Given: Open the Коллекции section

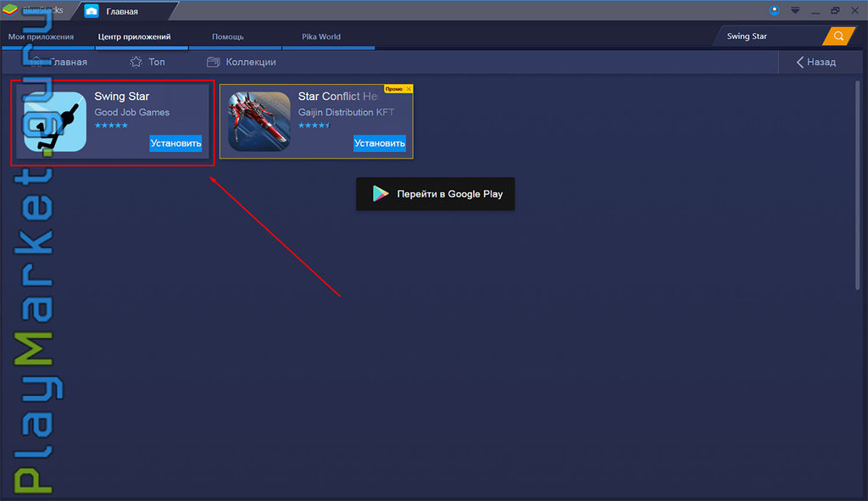Looking at the screenshot, I should coord(242,62).
